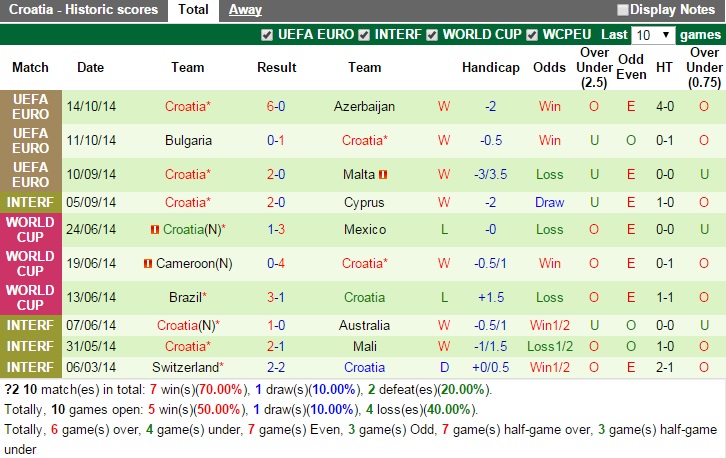The height and width of the screenshot is (458, 726).
Task: Click the Brazil team link
Action: 186,298
